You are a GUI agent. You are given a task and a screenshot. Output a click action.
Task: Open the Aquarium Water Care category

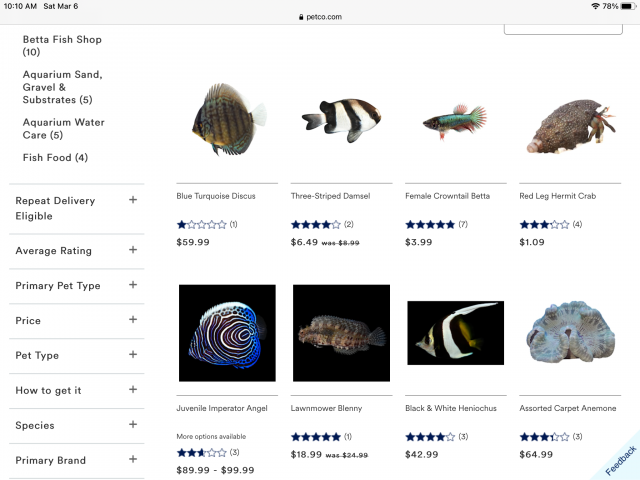pos(63,128)
